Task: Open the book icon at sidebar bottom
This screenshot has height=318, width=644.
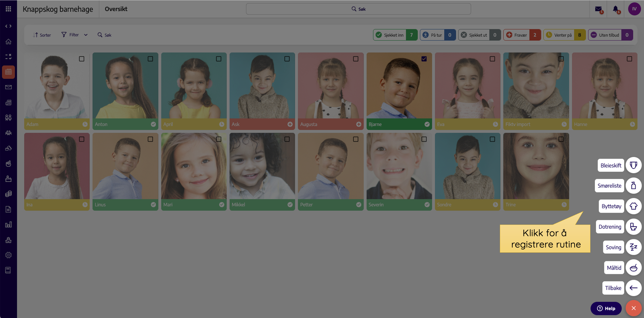Action: [8, 270]
